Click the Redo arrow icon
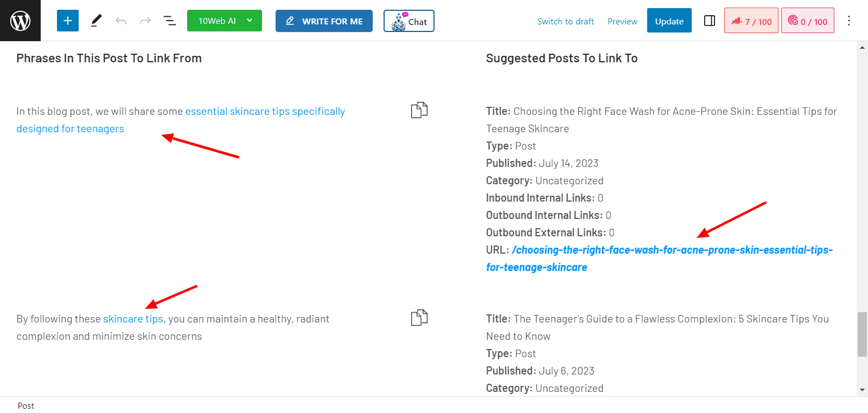Screen dimensions: 868x413 tap(145, 21)
